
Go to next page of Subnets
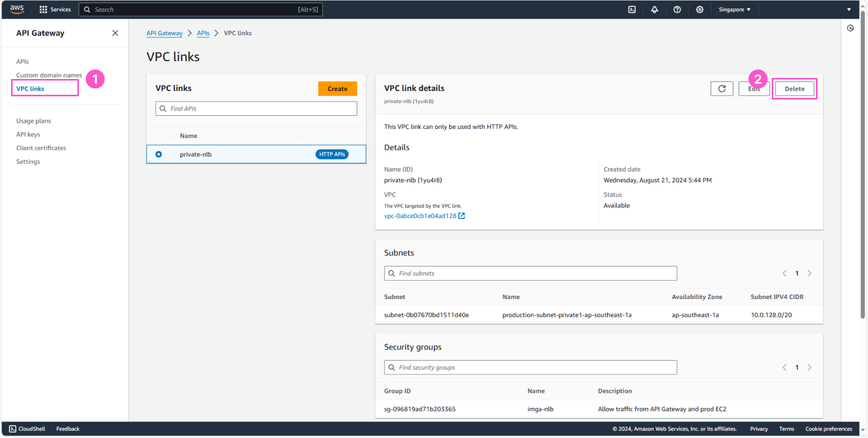coord(810,273)
